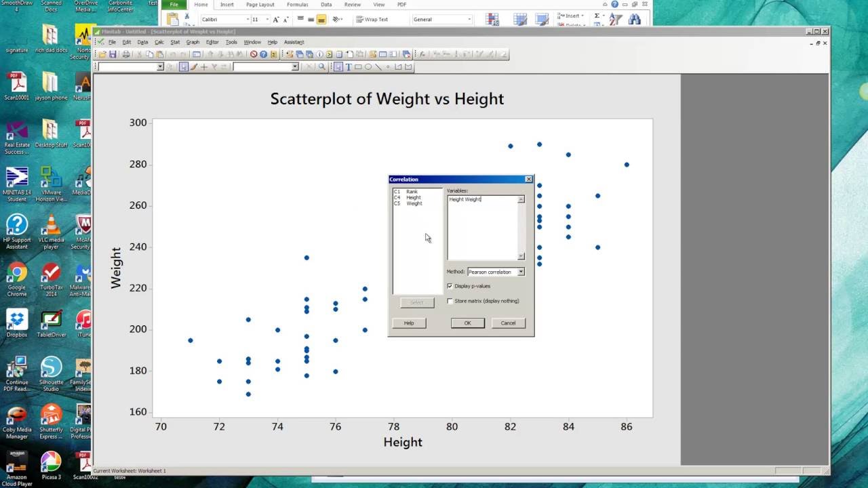The width and height of the screenshot is (868, 488).
Task: Click the Brush tool in graph editing toolbar
Action: coord(193,66)
